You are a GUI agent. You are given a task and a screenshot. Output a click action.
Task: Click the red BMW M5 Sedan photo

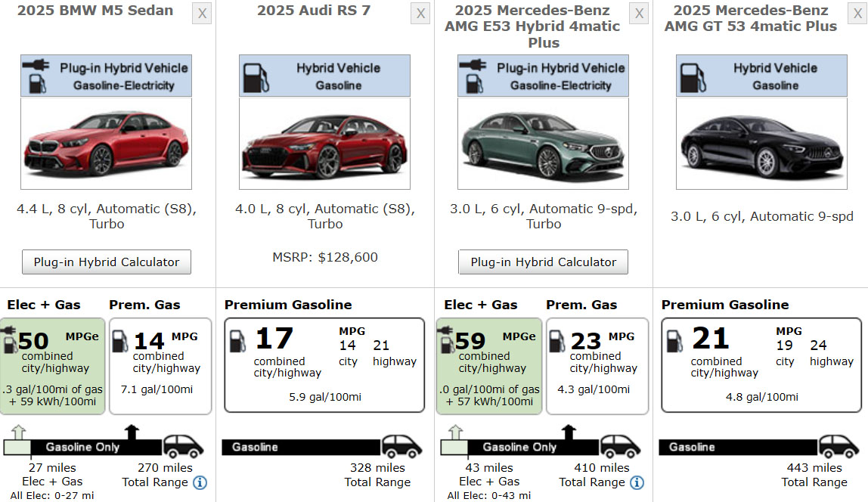coord(106,144)
